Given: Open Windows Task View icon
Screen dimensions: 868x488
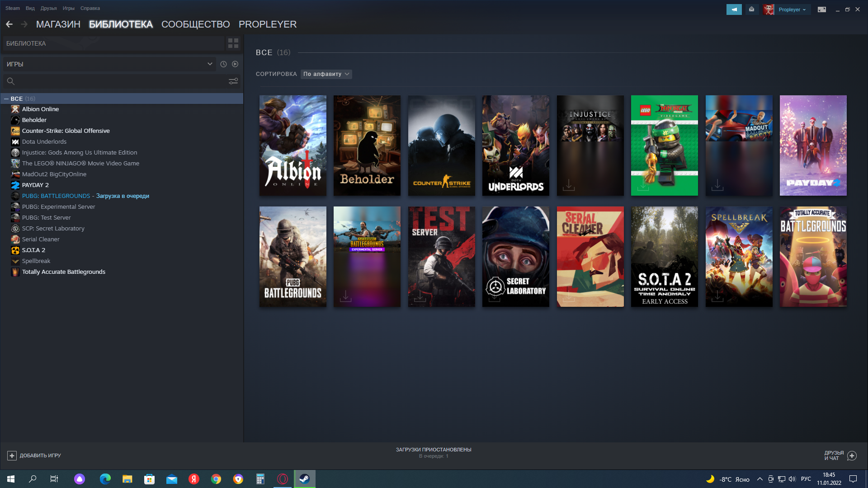Looking at the screenshot, I should pos(54,479).
